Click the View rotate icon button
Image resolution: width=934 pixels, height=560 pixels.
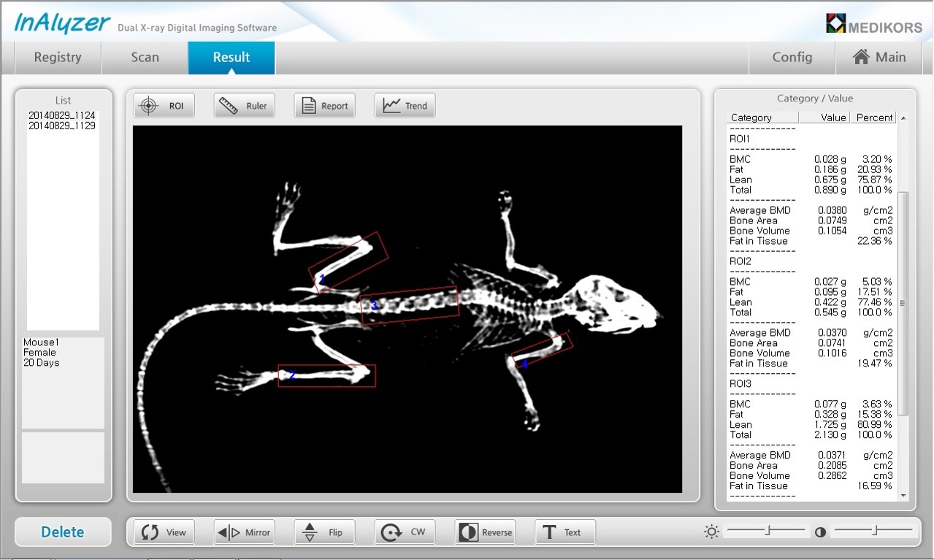tap(164, 532)
